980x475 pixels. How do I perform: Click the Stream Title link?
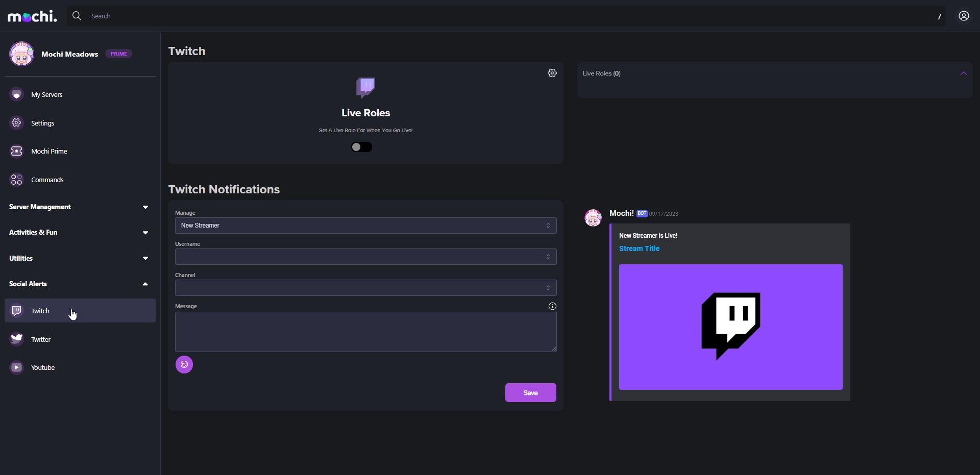pos(639,248)
